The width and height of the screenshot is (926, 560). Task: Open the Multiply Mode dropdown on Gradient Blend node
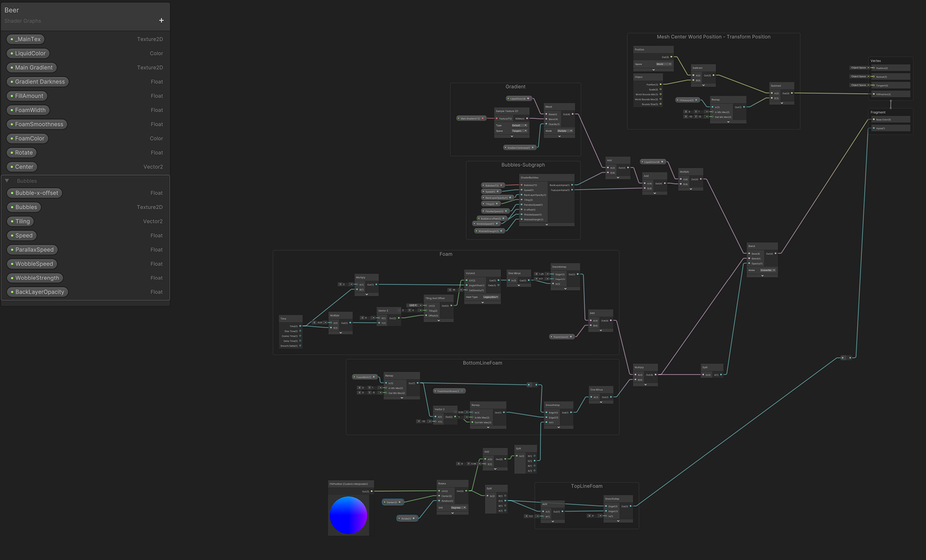point(565,131)
